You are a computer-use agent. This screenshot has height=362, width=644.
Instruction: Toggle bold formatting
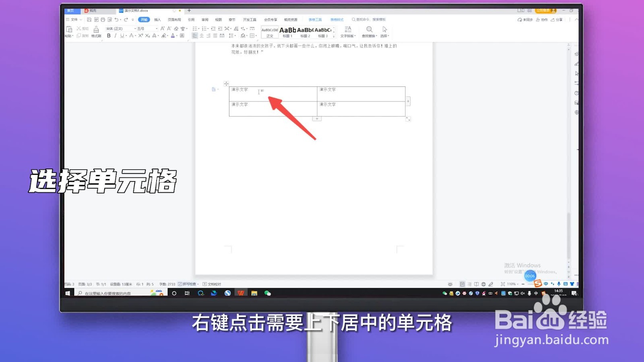[x=109, y=36]
